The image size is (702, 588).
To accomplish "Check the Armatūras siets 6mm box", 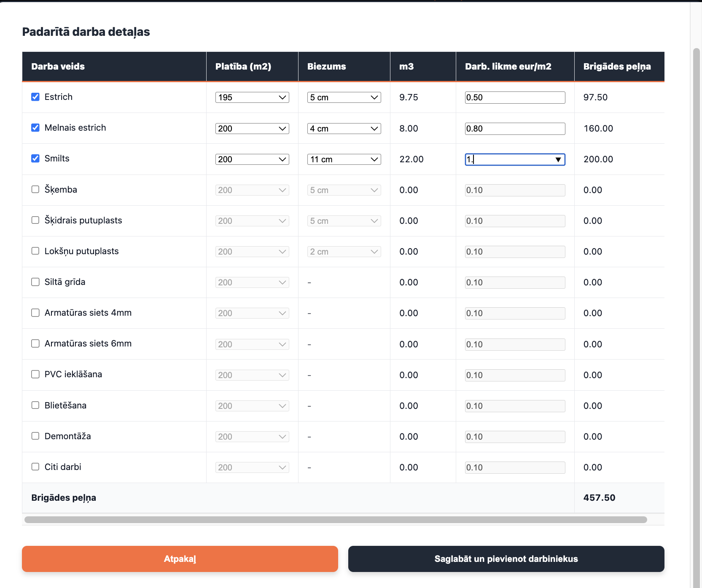I will point(35,344).
